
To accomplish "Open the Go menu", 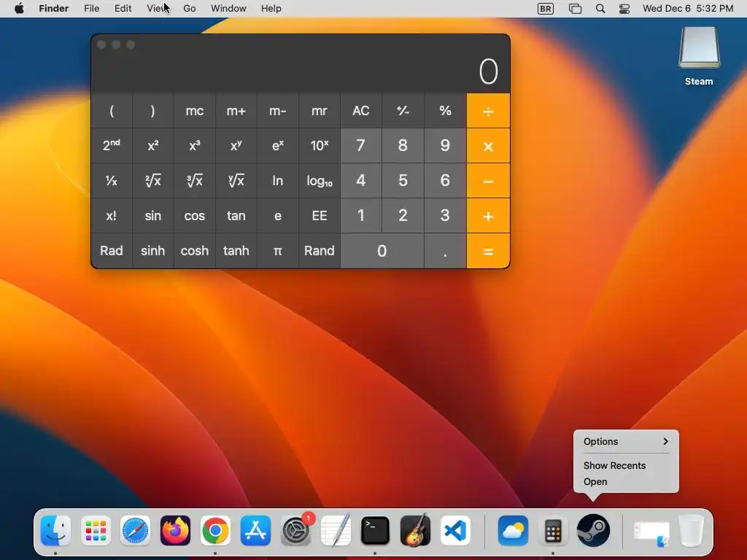I will 190,9.
